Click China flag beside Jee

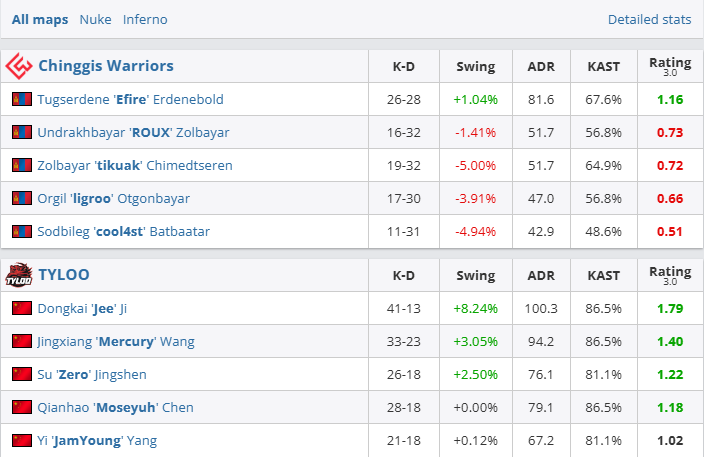point(22,309)
